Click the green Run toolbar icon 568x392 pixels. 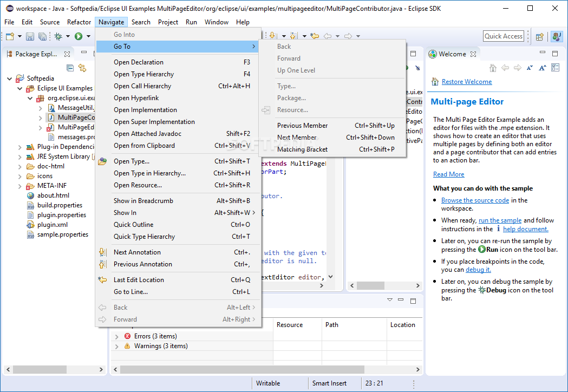pos(79,36)
